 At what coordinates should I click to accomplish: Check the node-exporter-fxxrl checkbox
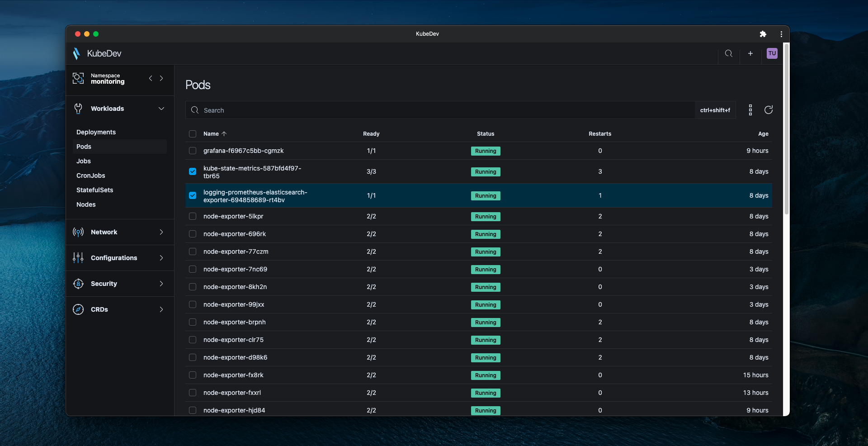tap(193, 393)
